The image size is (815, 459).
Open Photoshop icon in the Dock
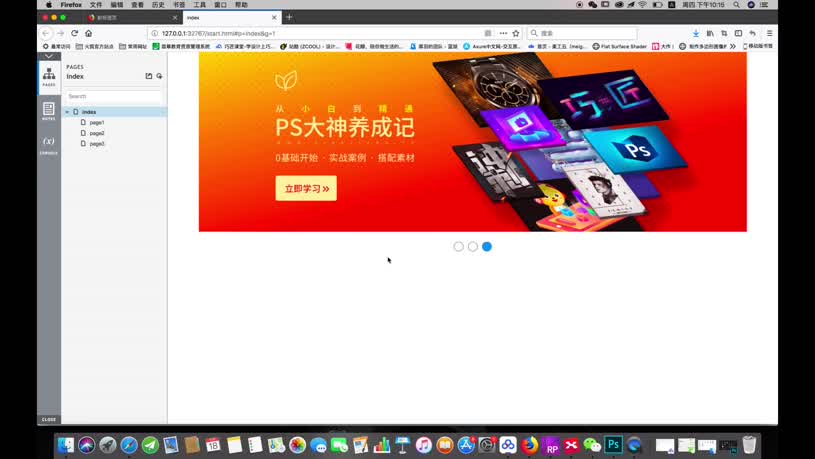[x=613, y=445]
